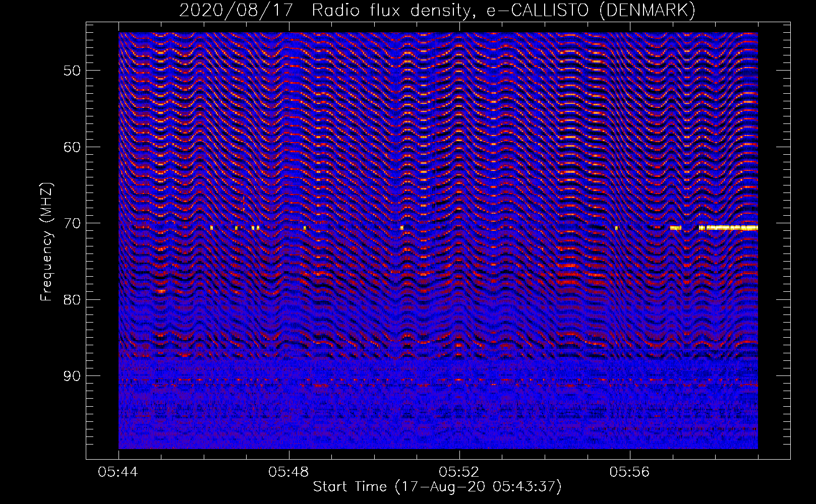Click the 05:44 time tick label
This screenshot has width=816, height=504.
[119, 472]
